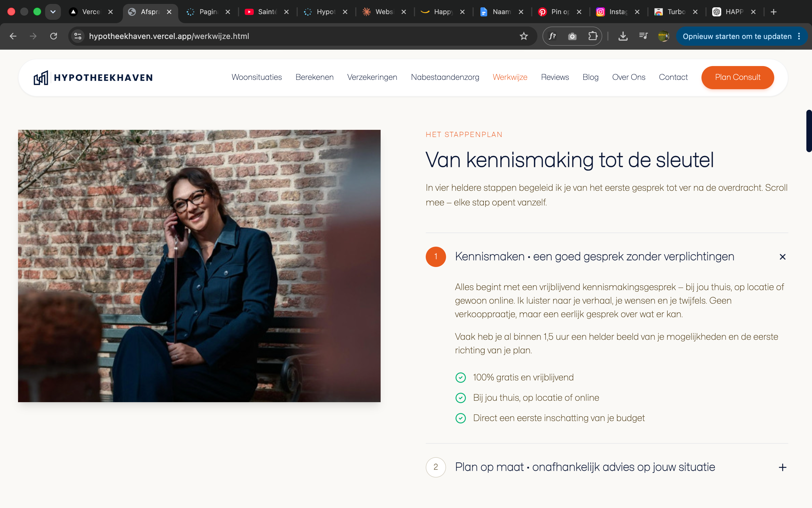Click step 1 Kennismaken heading
812x508 pixels.
pyautogui.click(x=595, y=257)
